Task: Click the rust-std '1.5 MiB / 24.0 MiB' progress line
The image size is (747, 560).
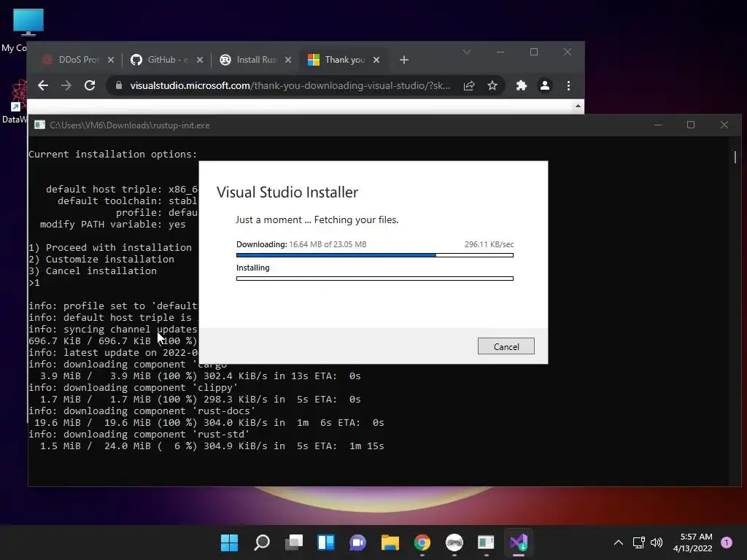Action: pos(212,446)
